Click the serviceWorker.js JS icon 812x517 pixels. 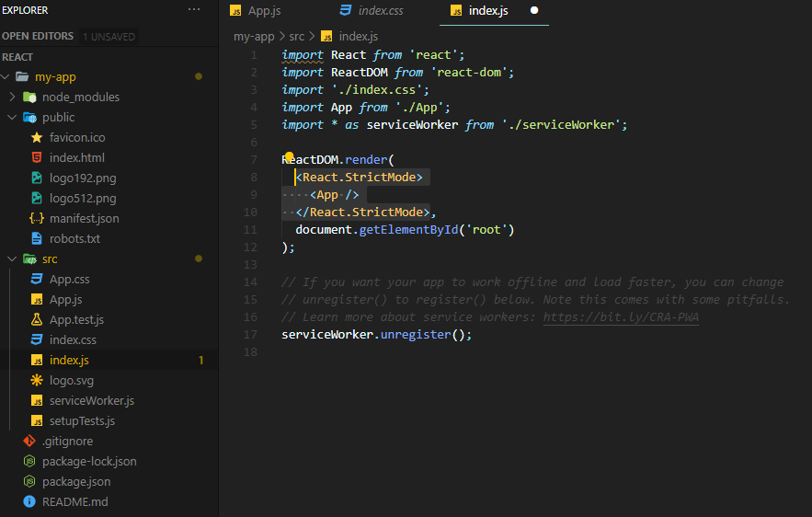(x=37, y=400)
